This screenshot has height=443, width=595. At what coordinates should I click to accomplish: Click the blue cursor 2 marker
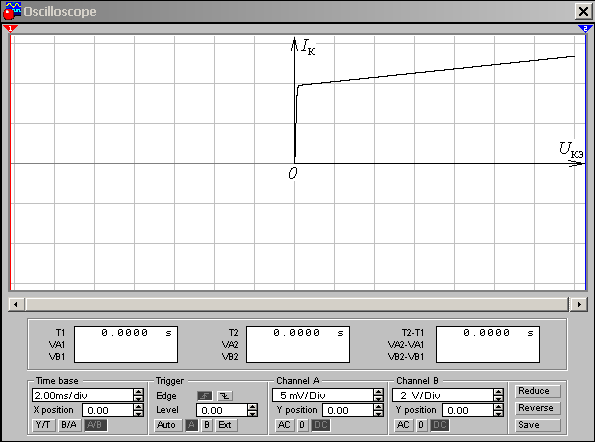(x=585, y=29)
